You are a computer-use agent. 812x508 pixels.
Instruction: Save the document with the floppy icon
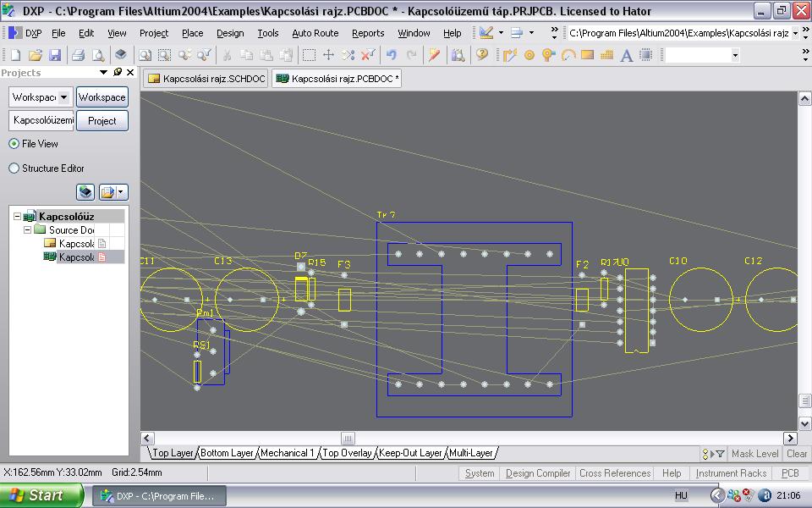55,54
